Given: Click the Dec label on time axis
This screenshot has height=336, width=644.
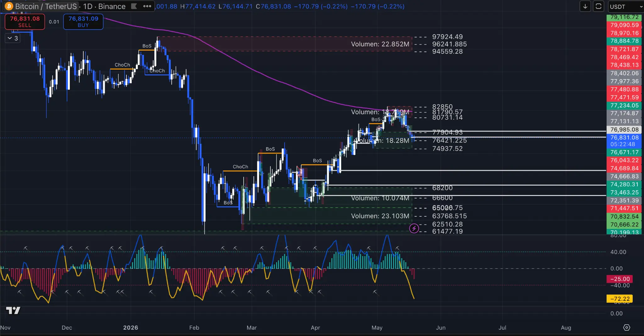Looking at the screenshot, I should point(67,328).
